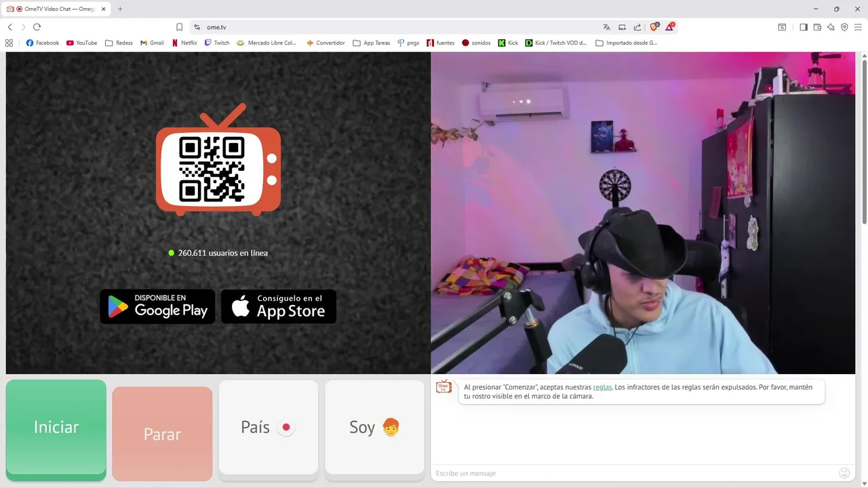Open Leo AI assistant icon
Image resolution: width=868 pixels, height=488 pixels.
pos(831,27)
